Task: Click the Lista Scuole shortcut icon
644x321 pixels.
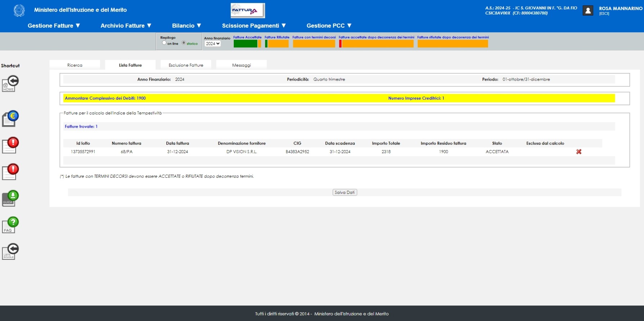Action: click(x=10, y=252)
